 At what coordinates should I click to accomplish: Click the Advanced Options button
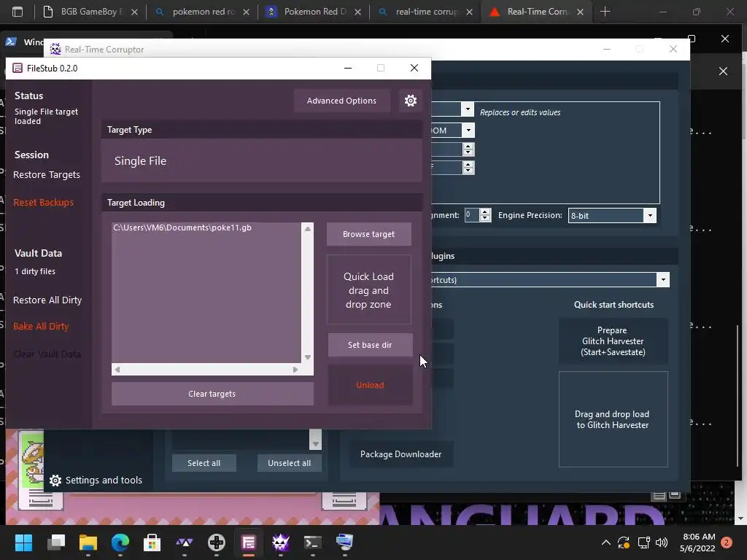click(x=341, y=101)
